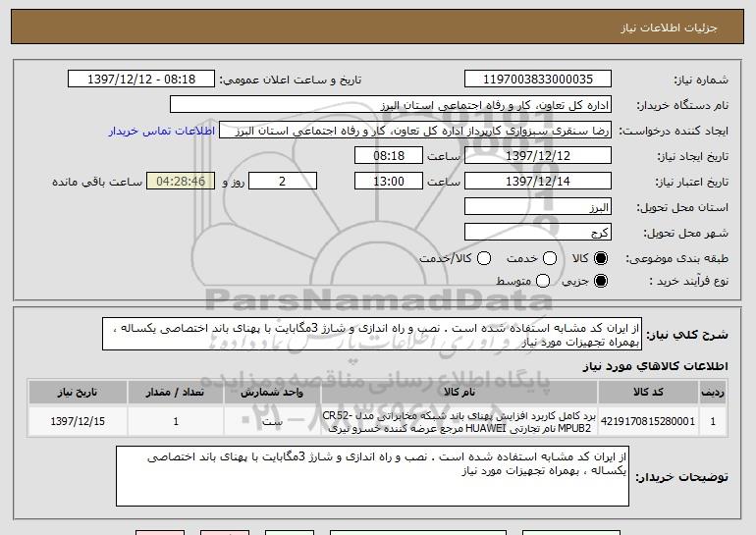
Task: Click the واحد شمارش column header
Action: click(x=272, y=393)
